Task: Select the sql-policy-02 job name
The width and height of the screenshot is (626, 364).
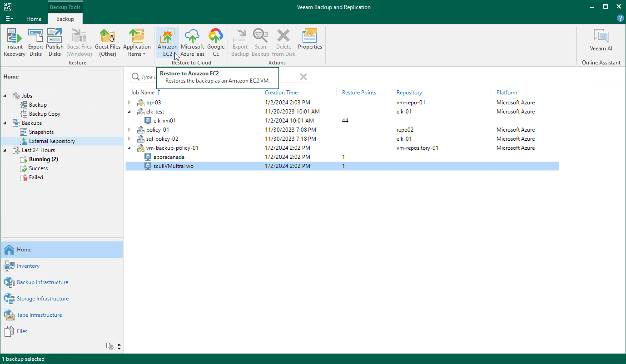Action: pyautogui.click(x=162, y=139)
